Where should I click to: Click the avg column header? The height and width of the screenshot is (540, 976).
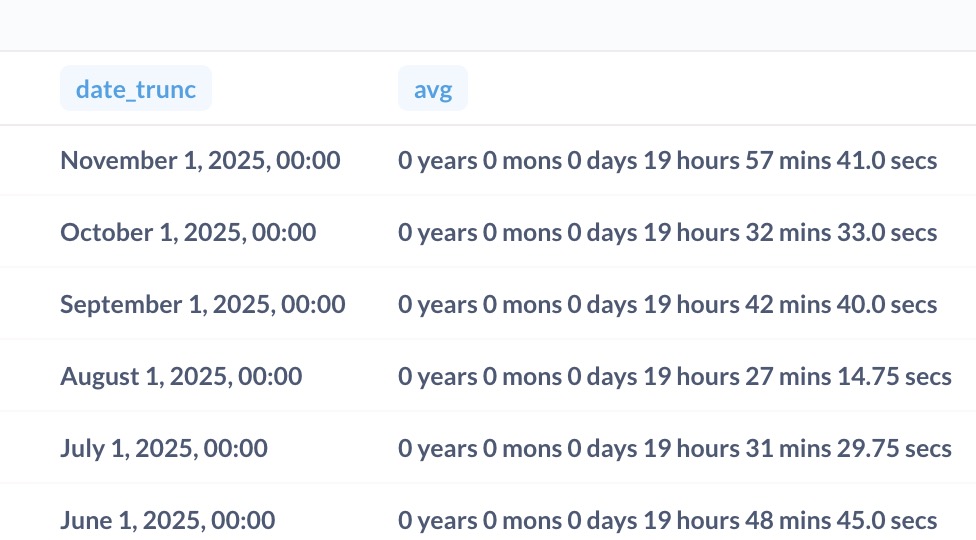coord(432,90)
